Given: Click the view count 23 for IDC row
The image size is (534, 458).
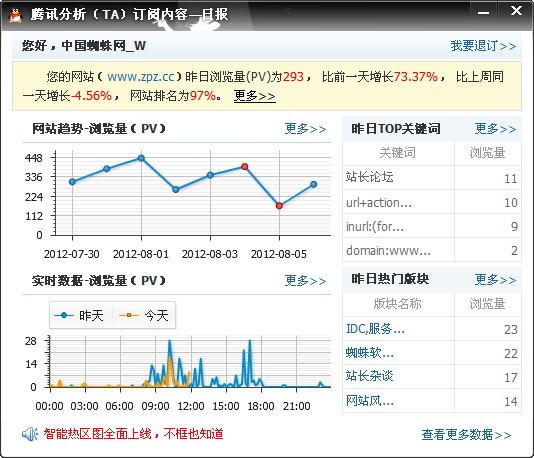Looking at the screenshot, I should (511, 329).
